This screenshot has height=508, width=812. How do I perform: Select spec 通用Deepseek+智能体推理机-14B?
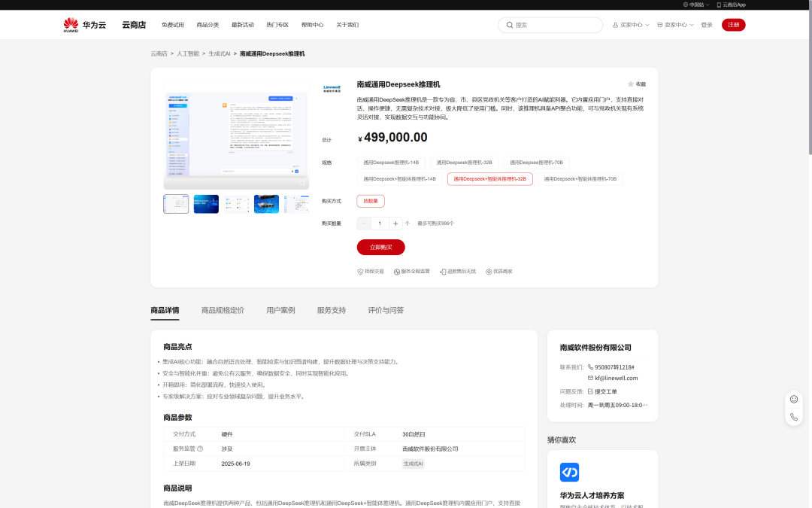399,179
